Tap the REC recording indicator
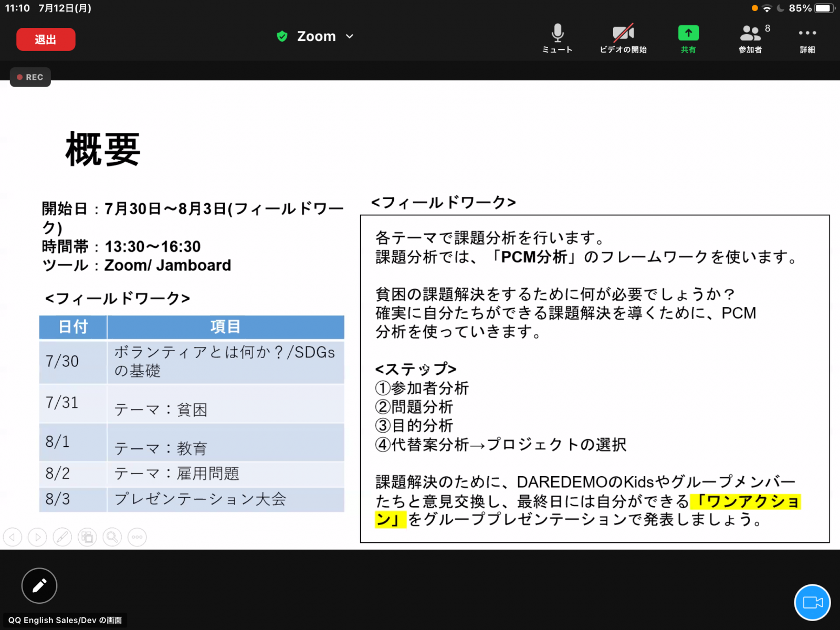This screenshot has height=630, width=840. (30, 77)
